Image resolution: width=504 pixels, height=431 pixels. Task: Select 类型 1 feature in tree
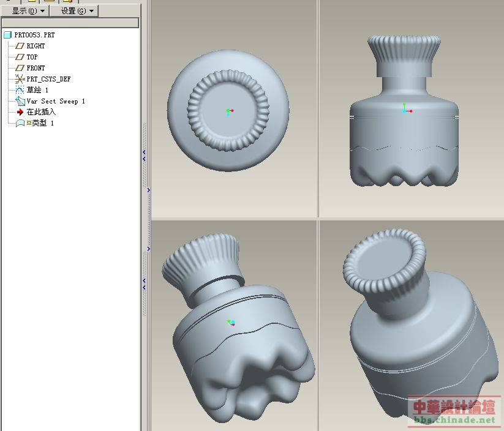tap(40, 123)
